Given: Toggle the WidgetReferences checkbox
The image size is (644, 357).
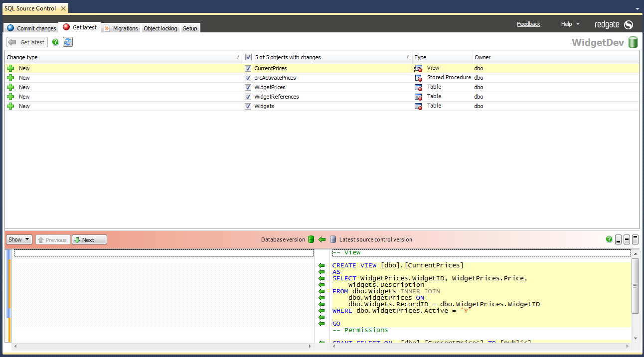Looking at the screenshot, I should pos(248,97).
